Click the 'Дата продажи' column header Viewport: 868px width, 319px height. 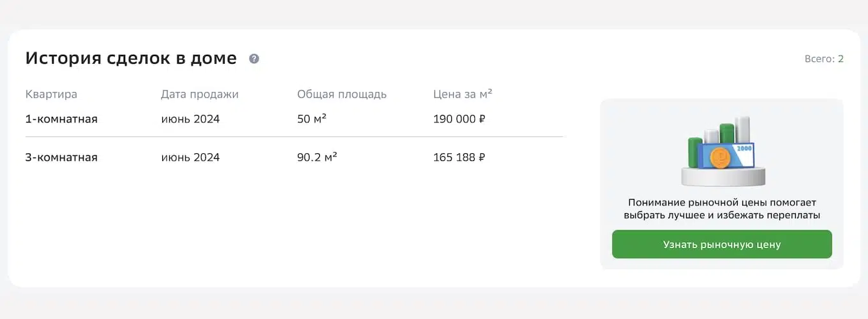point(200,94)
